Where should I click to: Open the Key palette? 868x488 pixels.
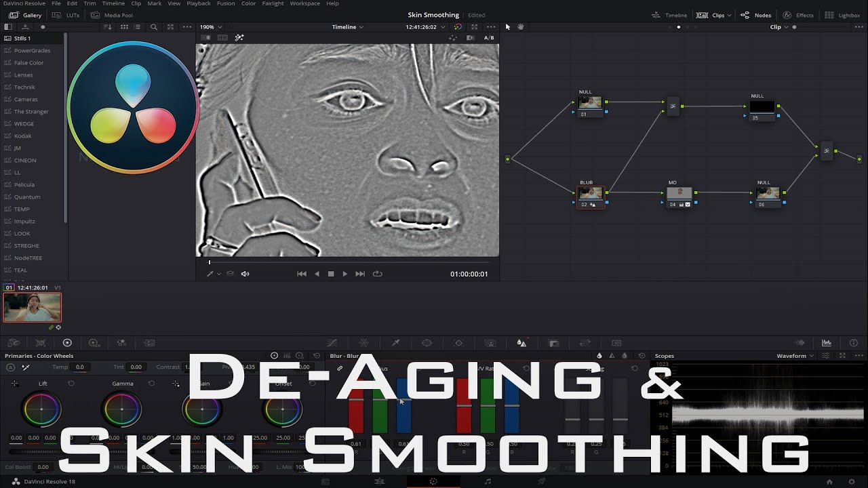tap(553, 343)
